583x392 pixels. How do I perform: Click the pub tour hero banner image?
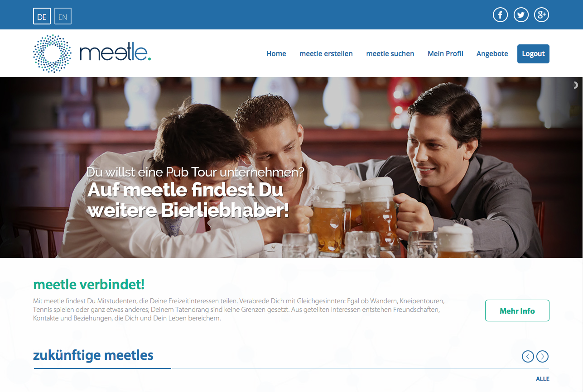coord(291,167)
